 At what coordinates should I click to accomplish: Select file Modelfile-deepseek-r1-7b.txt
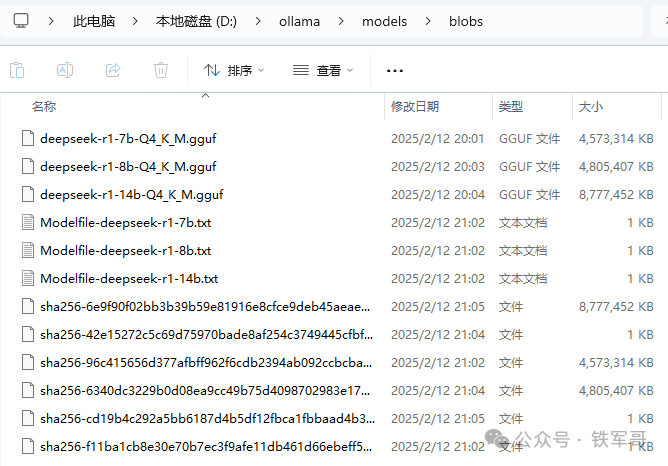click(126, 222)
